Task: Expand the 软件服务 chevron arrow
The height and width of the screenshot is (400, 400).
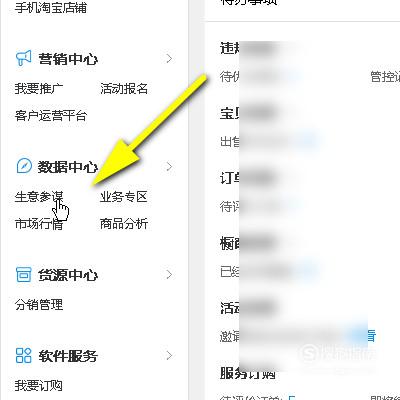Action: click(169, 355)
